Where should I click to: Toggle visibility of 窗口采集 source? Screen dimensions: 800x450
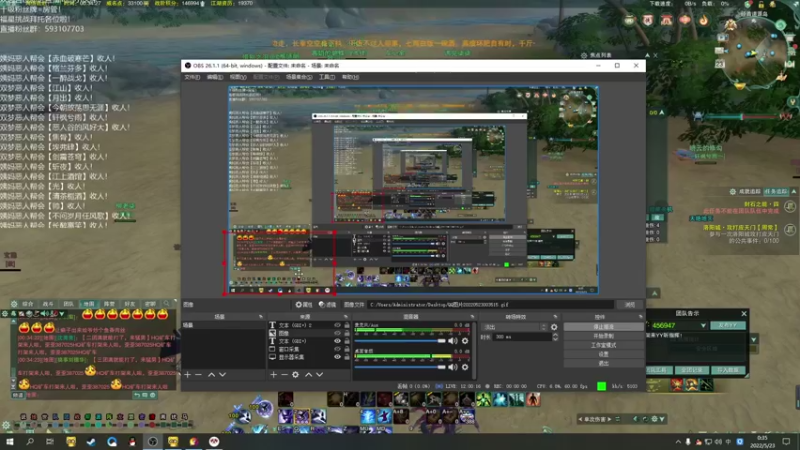tap(337, 349)
